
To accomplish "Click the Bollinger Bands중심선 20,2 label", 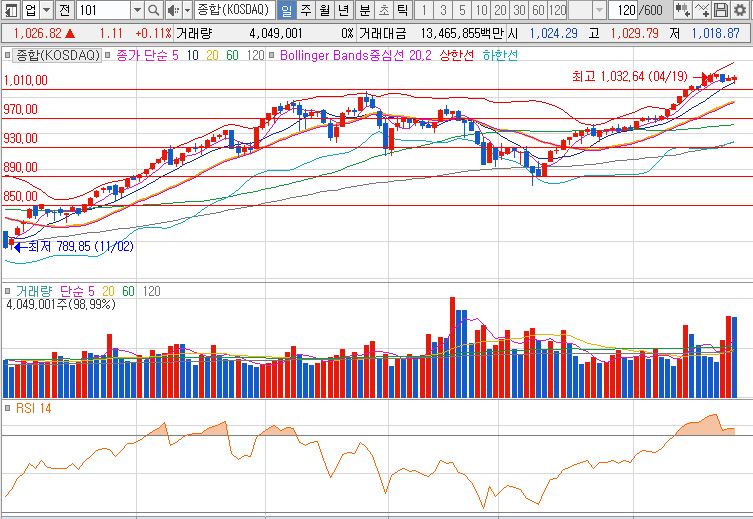I will 356,55.
